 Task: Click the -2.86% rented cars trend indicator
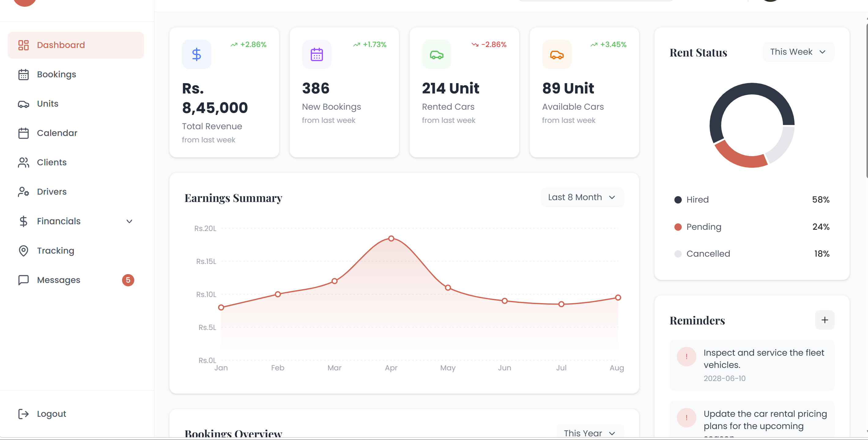[x=489, y=45]
